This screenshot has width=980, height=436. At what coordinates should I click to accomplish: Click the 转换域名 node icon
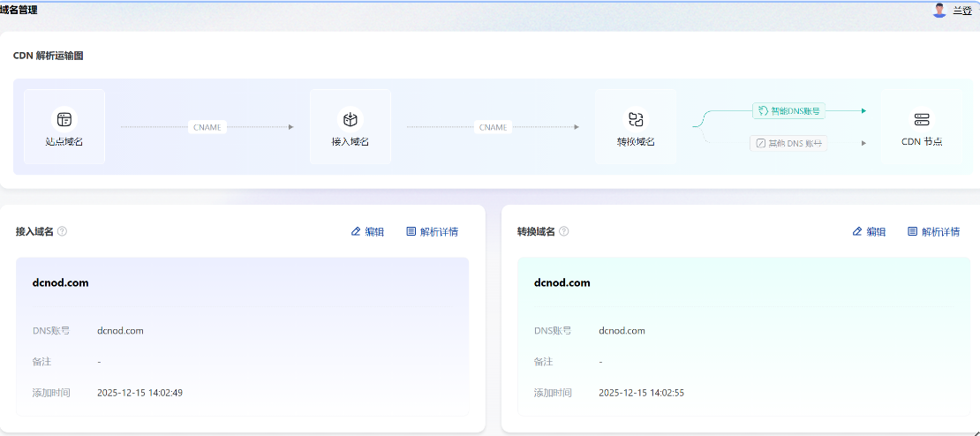[x=636, y=119]
